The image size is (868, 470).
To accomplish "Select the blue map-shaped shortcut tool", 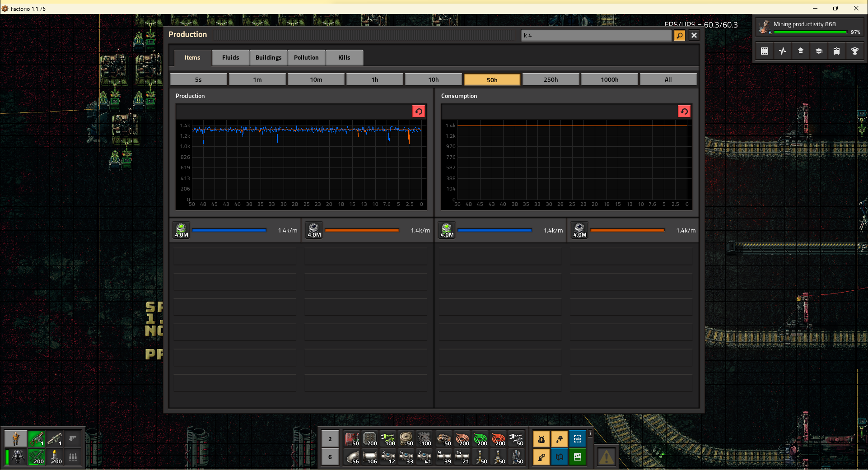I will coord(560,457).
